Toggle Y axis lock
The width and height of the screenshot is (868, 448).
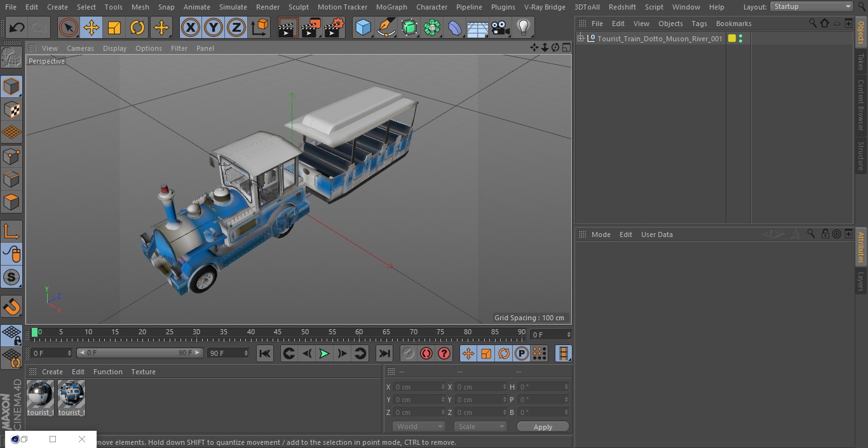(213, 27)
